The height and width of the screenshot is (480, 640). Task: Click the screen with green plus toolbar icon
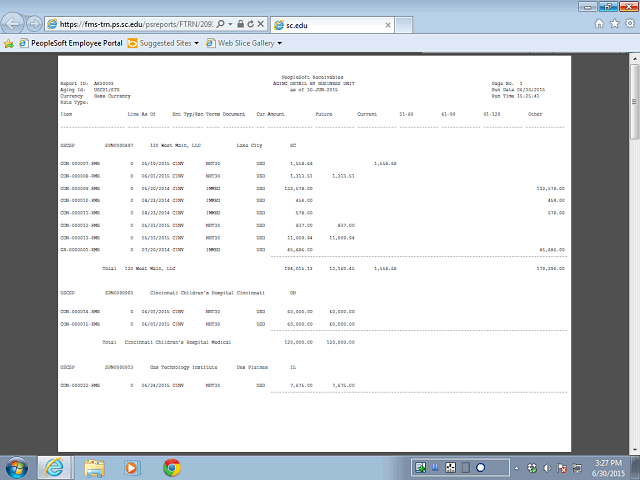(x=421, y=468)
